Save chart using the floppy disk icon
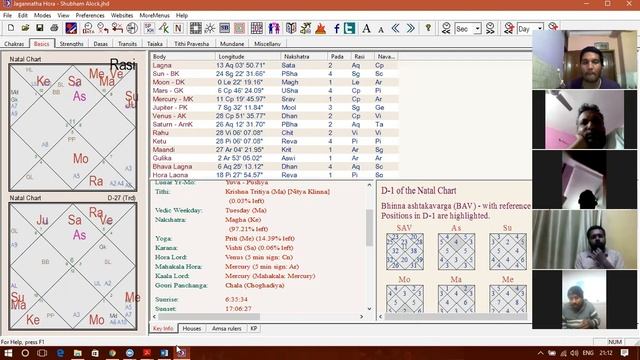This screenshot has height=360, width=640. [40, 28]
